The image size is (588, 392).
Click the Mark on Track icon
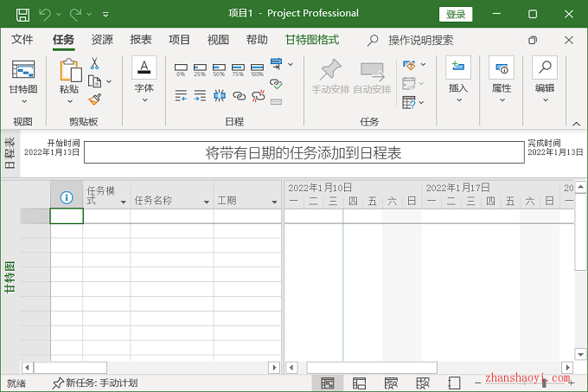coord(277,63)
